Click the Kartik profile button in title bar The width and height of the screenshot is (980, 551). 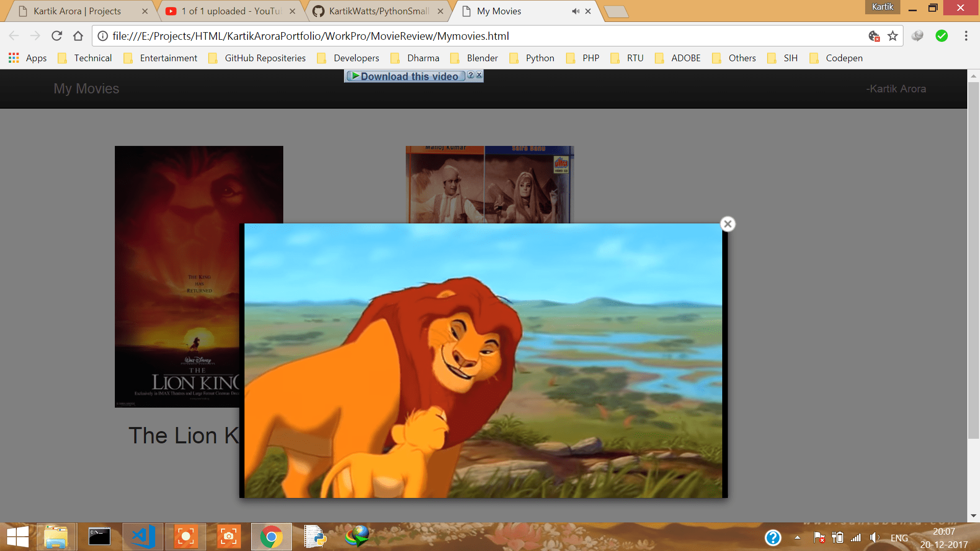[883, 7]
